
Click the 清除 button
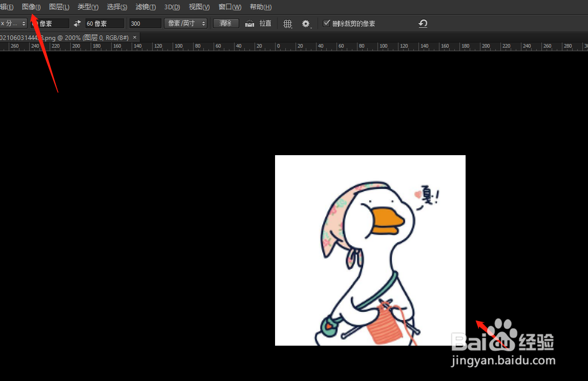pyautogui.click(x=226, y=23)
